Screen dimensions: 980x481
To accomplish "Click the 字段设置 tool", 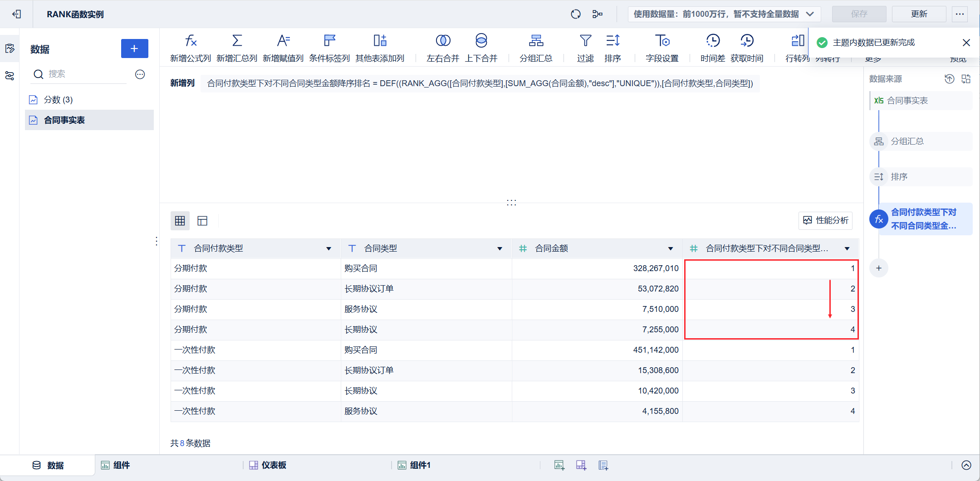I will [x=662, y=48].
